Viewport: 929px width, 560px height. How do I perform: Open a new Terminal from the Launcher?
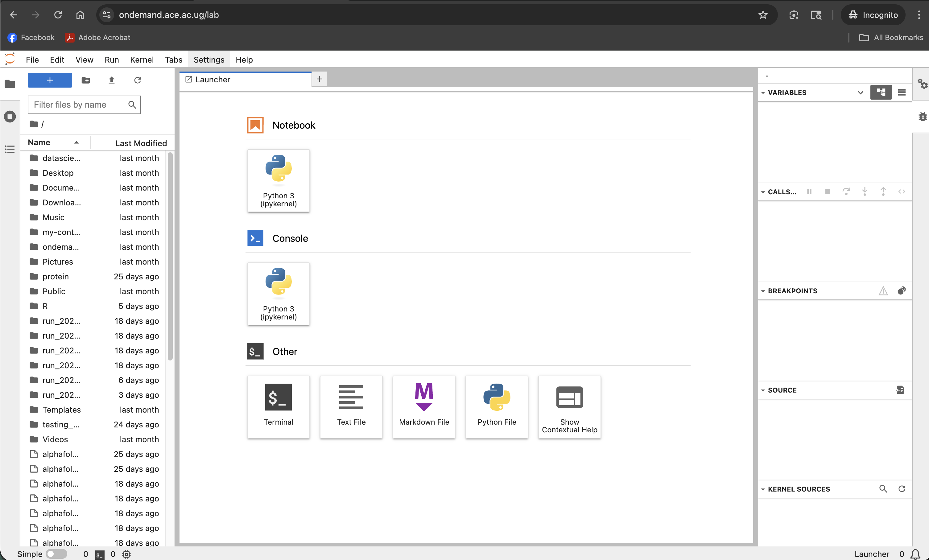(278, 407)
